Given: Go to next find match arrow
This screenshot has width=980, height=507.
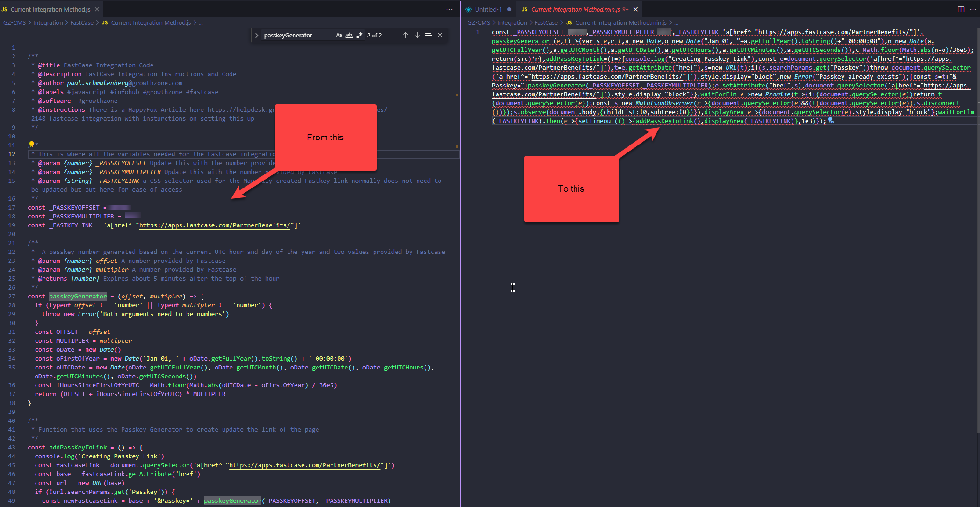Looking at the screenshot, I should tap(417, 36).
